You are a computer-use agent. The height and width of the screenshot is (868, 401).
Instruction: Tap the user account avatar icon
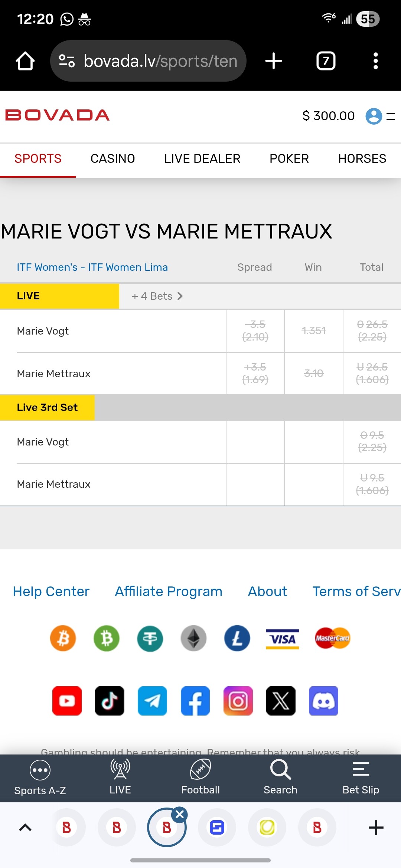point(374,116)
